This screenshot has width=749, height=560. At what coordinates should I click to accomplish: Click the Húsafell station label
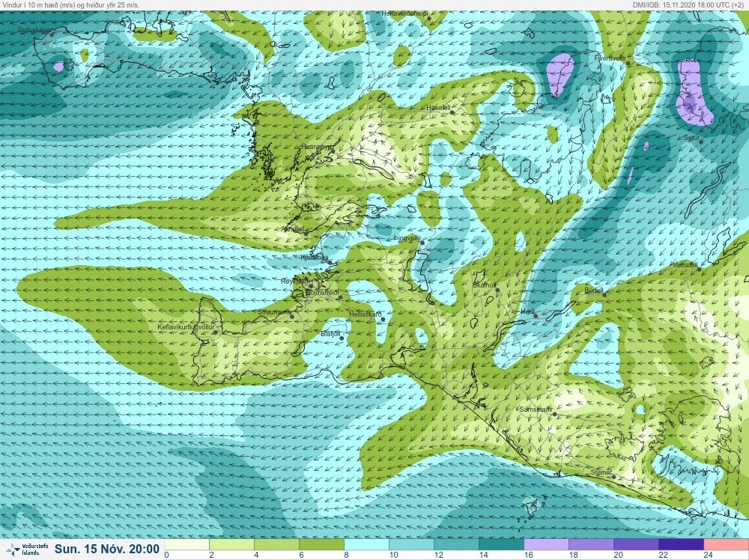click(438, 108)
